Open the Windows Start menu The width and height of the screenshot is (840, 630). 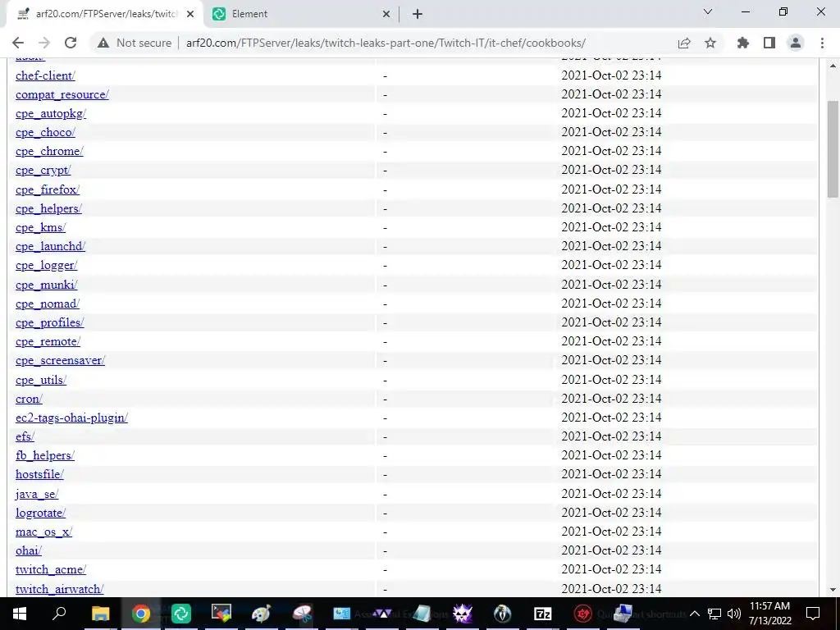(x=20, y=614)
